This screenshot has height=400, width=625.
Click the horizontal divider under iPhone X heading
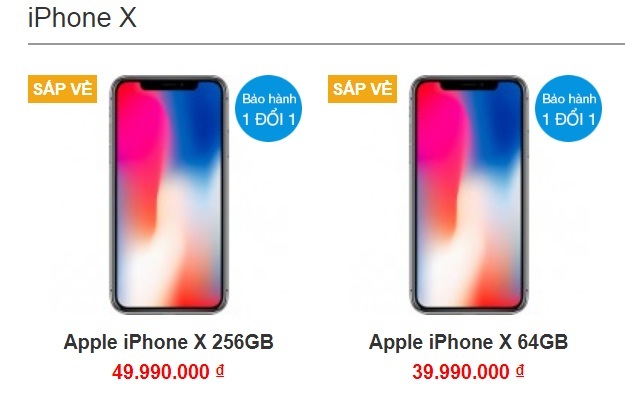pyautogui.click(x=326, y=43)
